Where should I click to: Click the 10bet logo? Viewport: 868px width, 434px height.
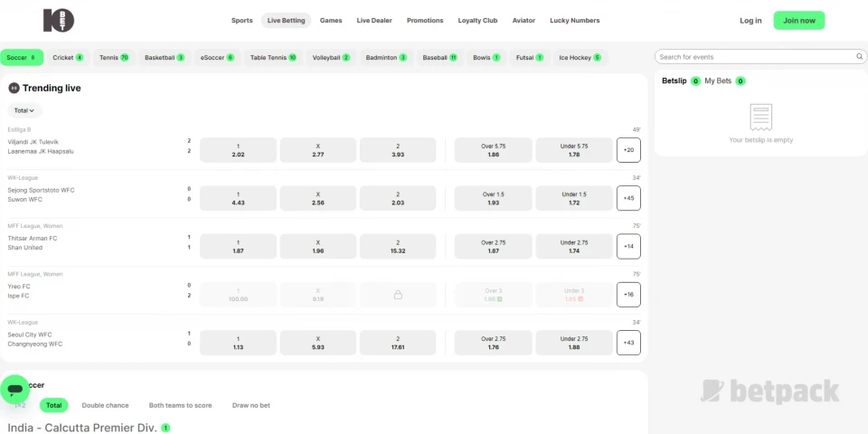point(59,20)
